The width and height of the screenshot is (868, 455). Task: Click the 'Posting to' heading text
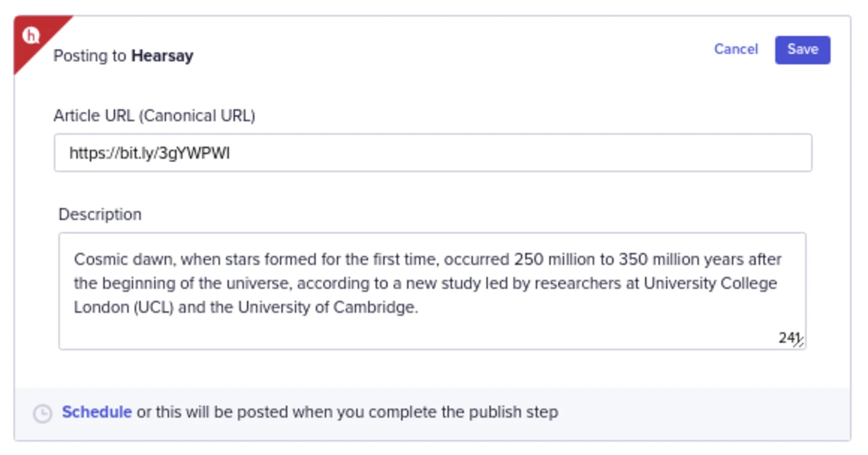click(x=90, y=56)
